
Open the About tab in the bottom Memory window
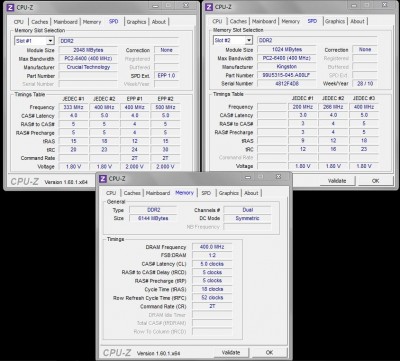coord(251,193)
